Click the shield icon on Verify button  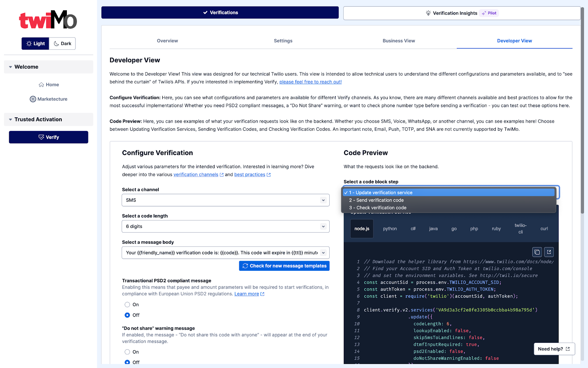click(x=41, y=137)
